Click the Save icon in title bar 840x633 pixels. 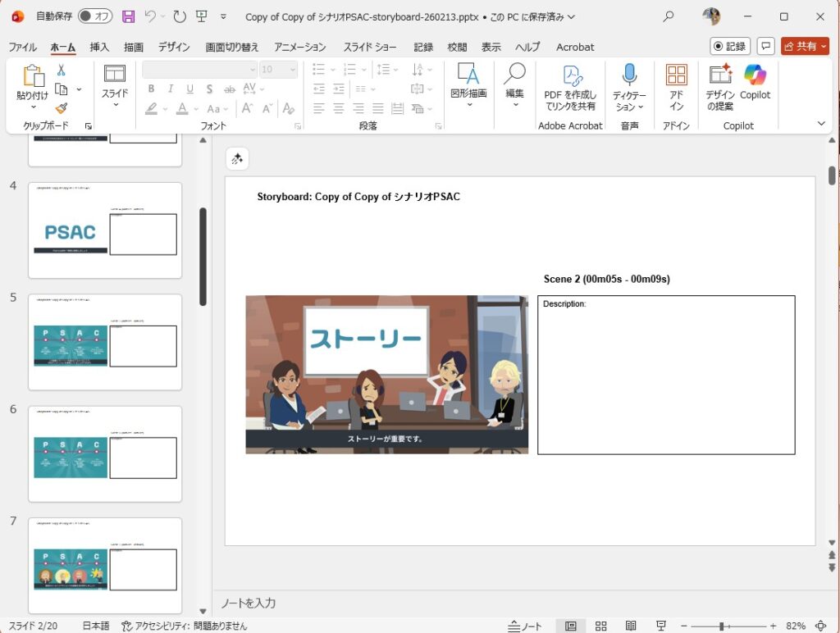click(128, 16)
